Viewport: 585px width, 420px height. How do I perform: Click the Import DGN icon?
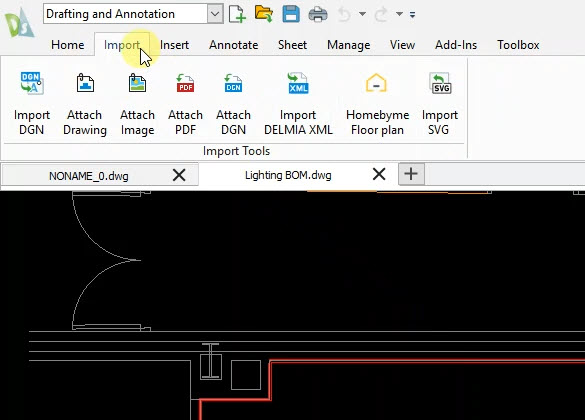[x=32, y=83]
